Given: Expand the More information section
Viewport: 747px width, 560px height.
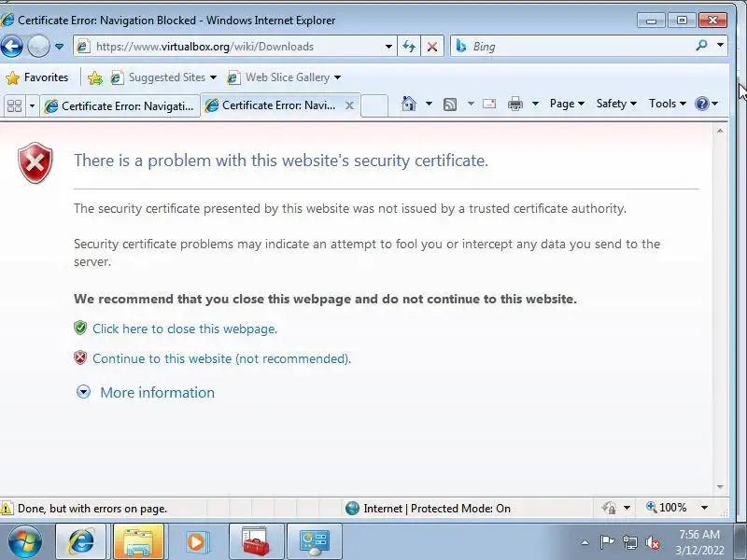Looking at the screenshot, I should coord(146,392).
